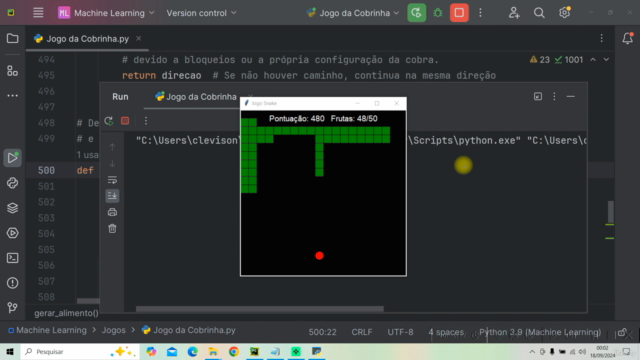
Task: Open the main hamburger menu
Action: (38, 13)
